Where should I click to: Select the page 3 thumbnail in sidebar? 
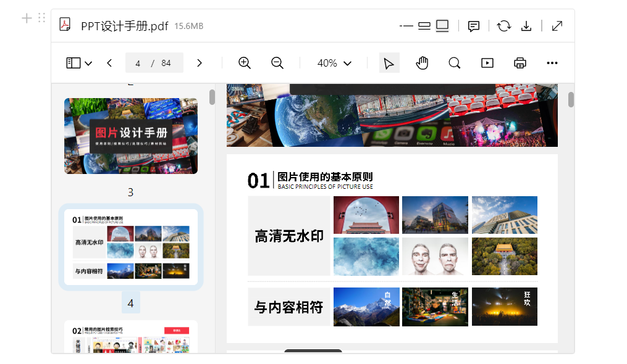pos(130,136)
